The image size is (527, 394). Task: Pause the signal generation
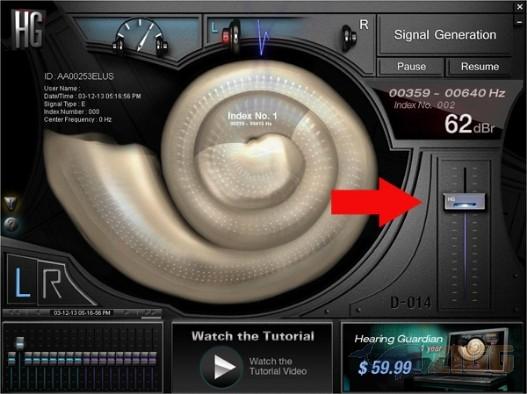click(411, 67)
